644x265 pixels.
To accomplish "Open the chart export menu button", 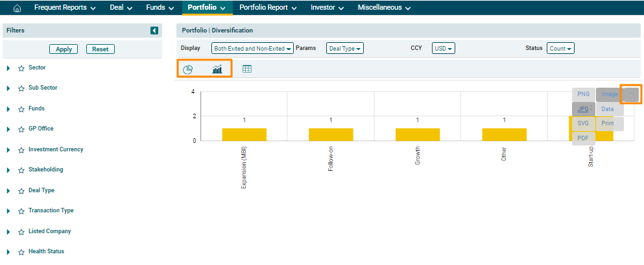I will point(631,94).
